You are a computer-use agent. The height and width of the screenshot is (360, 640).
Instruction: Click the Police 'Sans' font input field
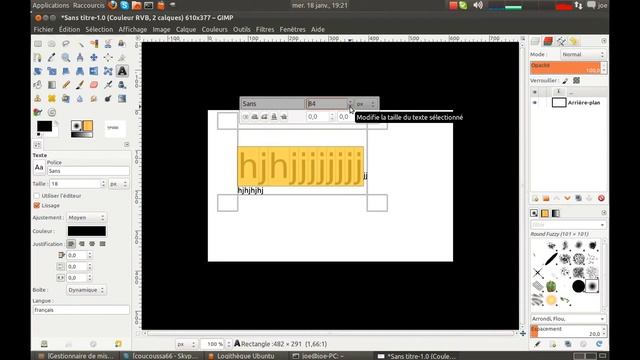(88, 171)
